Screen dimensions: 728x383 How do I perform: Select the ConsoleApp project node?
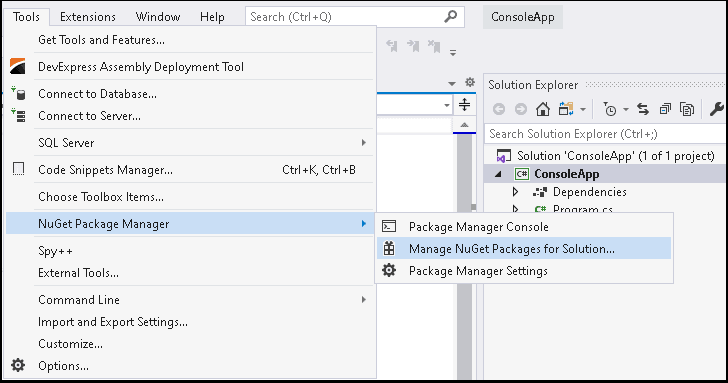tap(605, 174)
